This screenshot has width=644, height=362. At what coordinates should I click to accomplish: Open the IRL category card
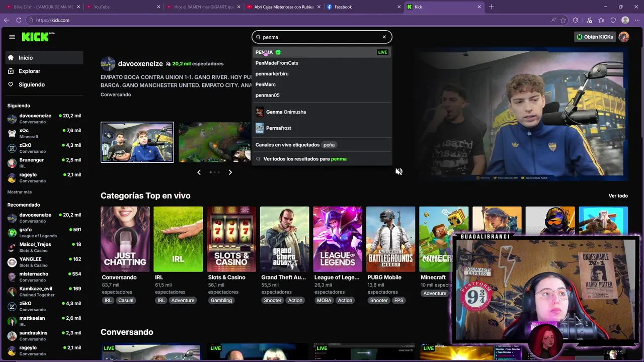(178, 239)
